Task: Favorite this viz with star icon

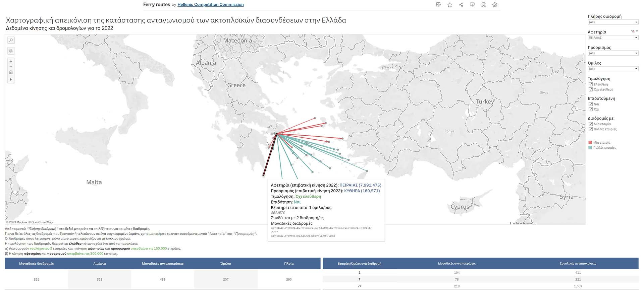Action: tap(450, 5)
